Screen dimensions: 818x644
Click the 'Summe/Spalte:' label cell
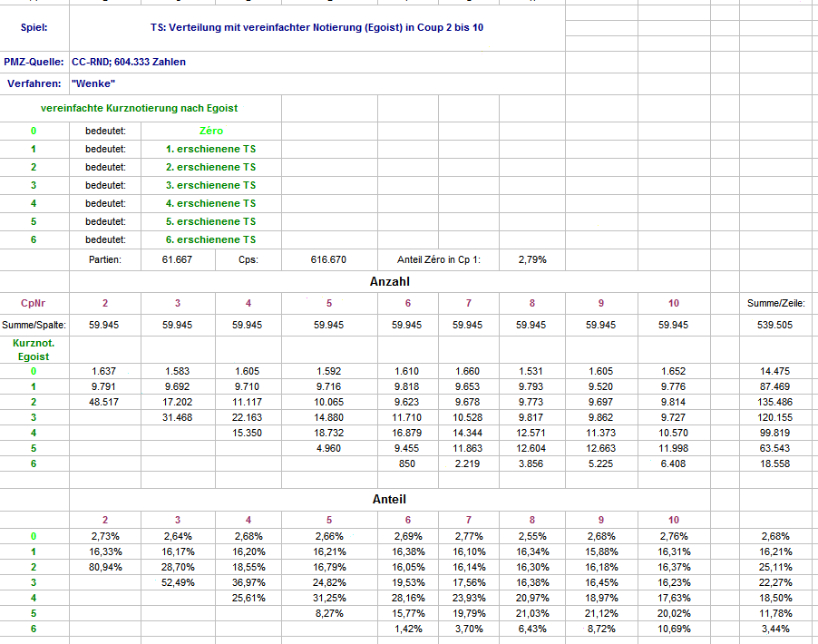point(34,325)
